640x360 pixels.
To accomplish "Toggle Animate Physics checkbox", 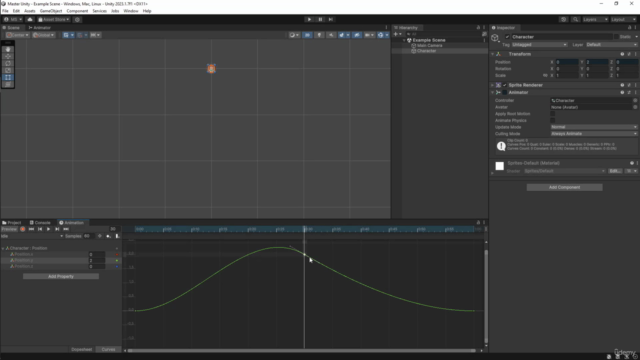I will pos(553,120).
